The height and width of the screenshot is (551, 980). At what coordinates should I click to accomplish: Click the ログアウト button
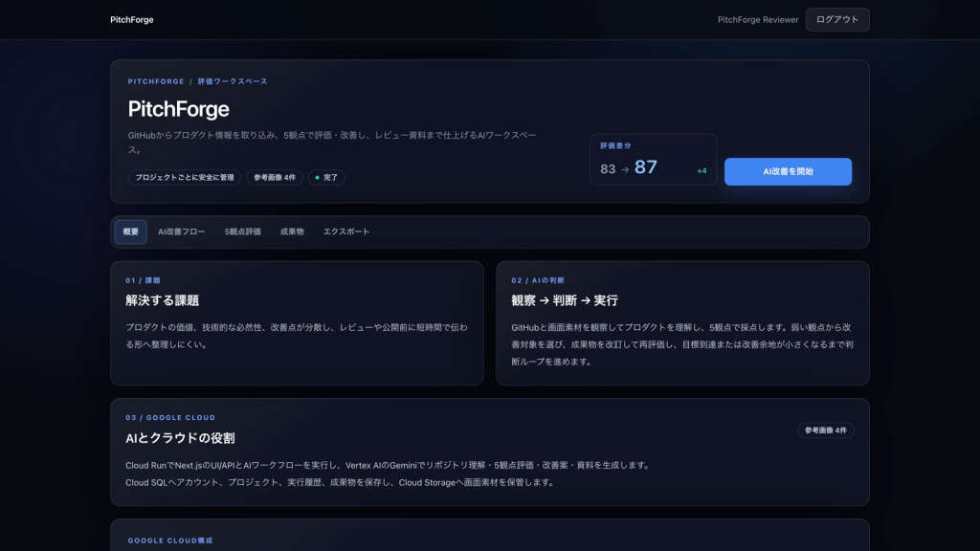[x=836, y=20]
